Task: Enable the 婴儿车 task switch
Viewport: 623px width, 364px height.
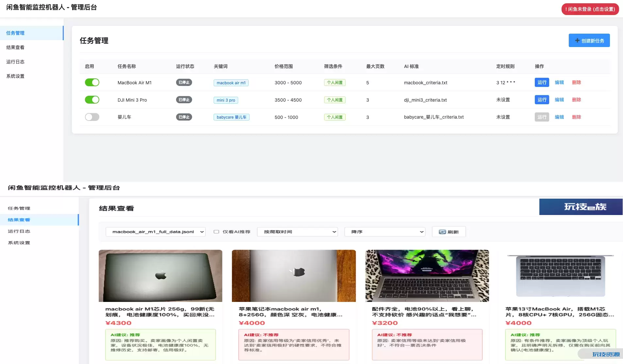Action: [92, 117]
